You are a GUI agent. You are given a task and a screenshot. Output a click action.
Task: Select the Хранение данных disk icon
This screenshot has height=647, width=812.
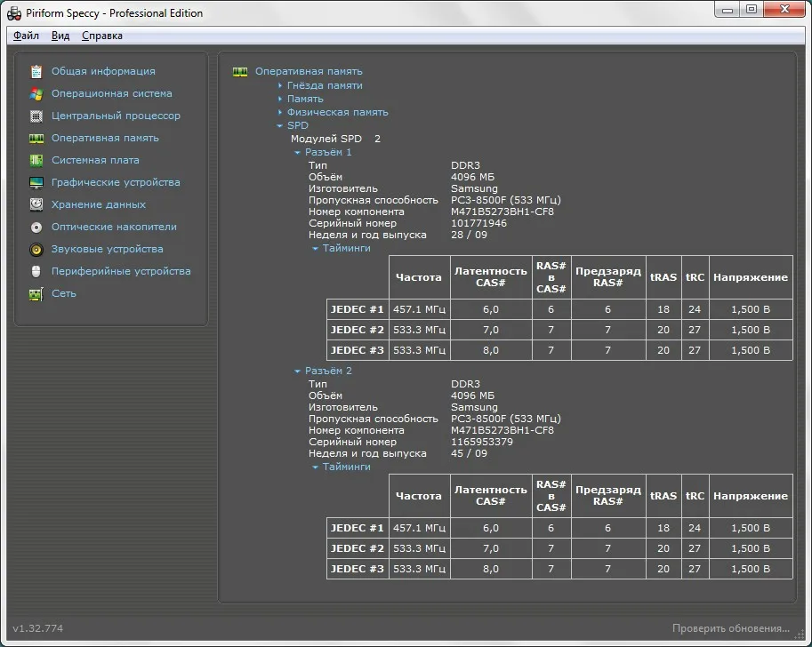click(36, 204)
